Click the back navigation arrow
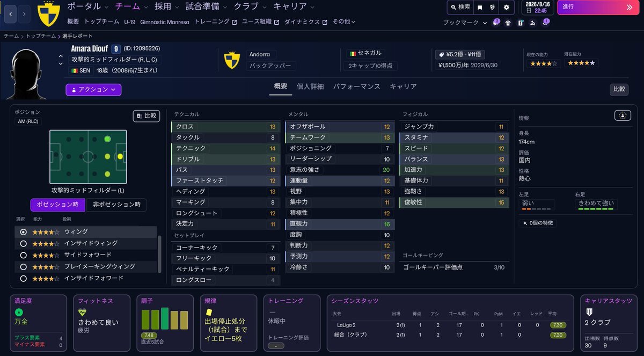The width and height of the screenshot is (644, 356). click(10, 14)
